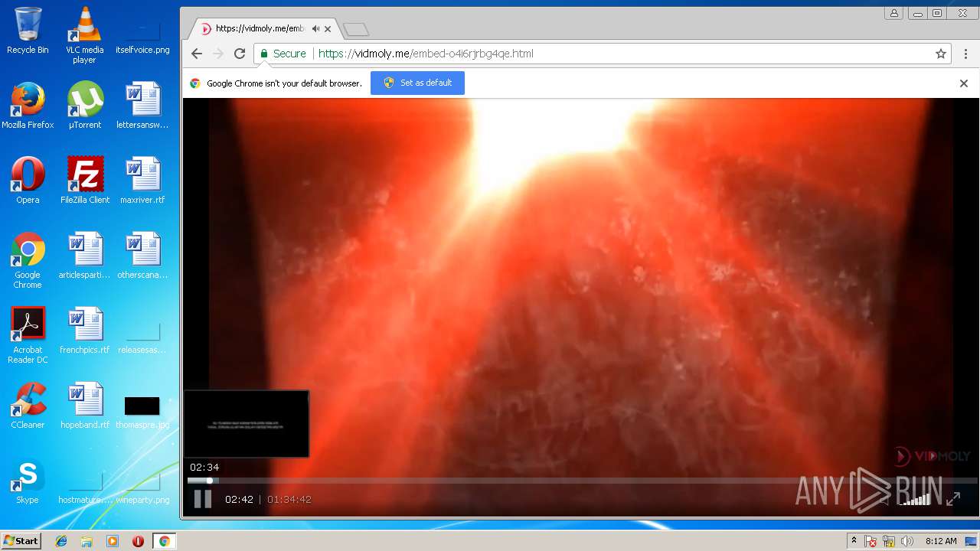Open the system volume tray icon
The width and height of the screenshot is (980, 551).
coord(907,541)
